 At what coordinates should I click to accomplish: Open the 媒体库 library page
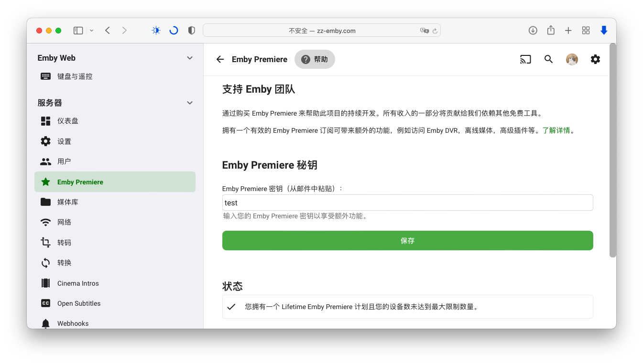[x=115, y=202]
